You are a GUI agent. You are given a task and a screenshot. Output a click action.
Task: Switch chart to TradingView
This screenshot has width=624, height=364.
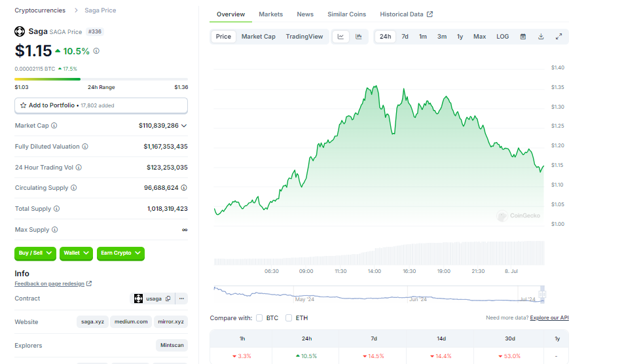[x=304, y=37]
